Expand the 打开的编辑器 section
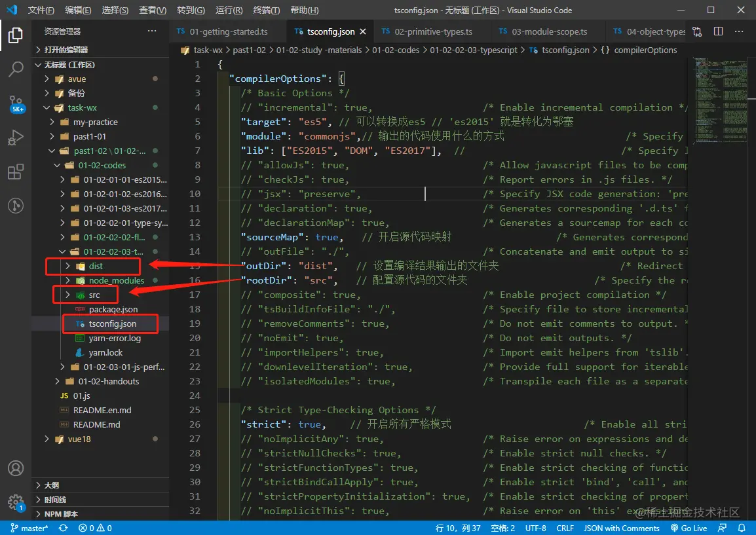This screenshot has height=535, width=756. 100,50
